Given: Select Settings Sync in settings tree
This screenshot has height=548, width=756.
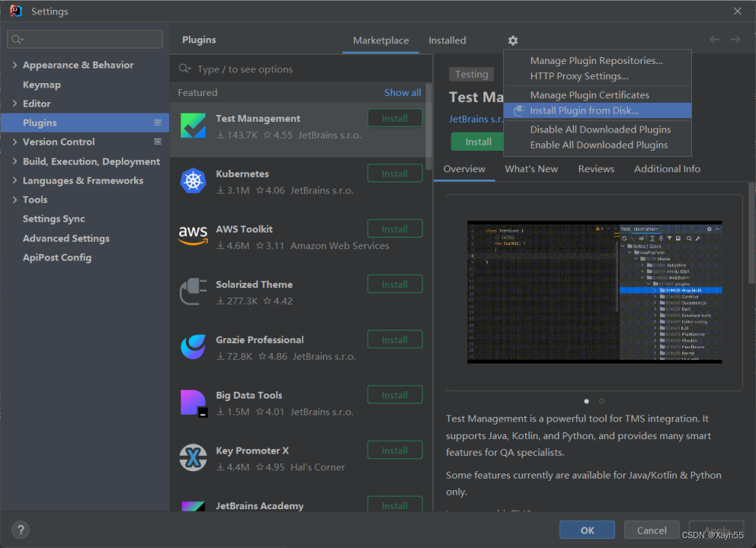Looking at the screenshot, I should [x=53, y=218].
